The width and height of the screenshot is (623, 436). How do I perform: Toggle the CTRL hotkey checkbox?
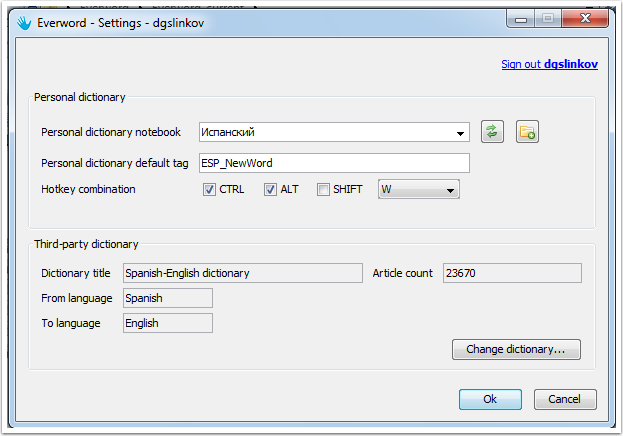click(x=209, y=190)
